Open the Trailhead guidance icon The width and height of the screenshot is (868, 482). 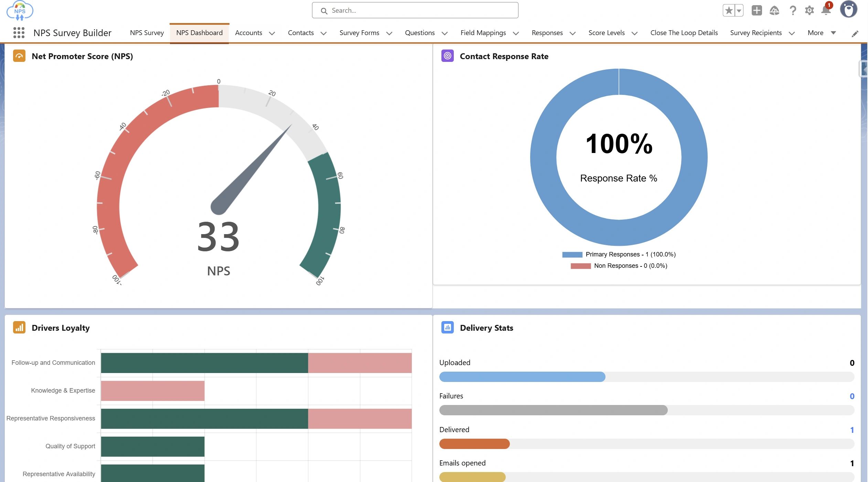click(774, 10)
